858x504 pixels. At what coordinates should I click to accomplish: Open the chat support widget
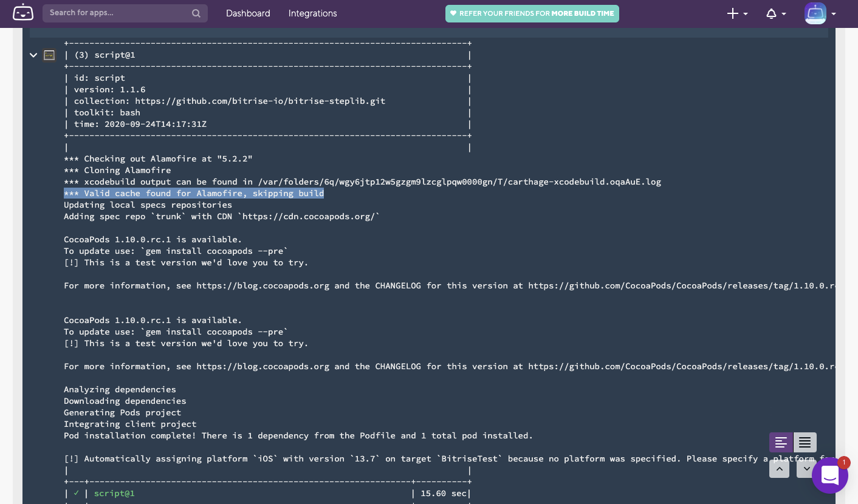tap(830, 475)
